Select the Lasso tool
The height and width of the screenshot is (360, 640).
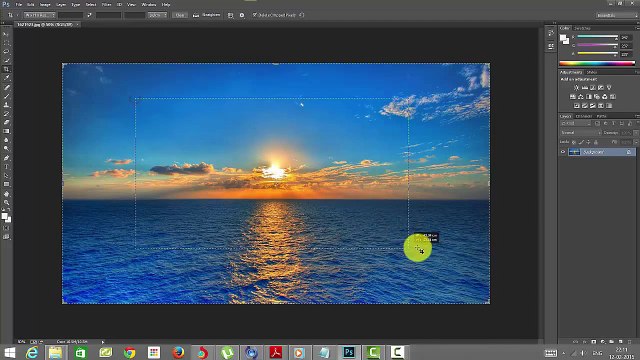[x=6, y=52]
